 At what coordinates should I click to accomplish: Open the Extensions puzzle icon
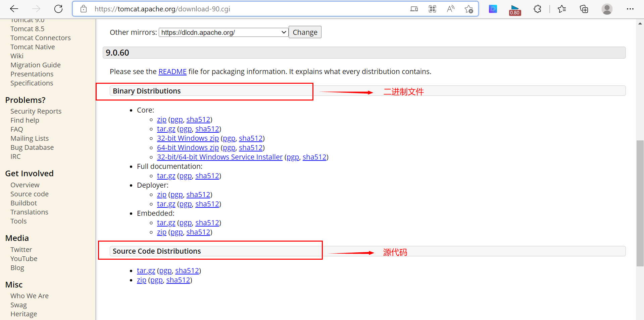[537, 9]
